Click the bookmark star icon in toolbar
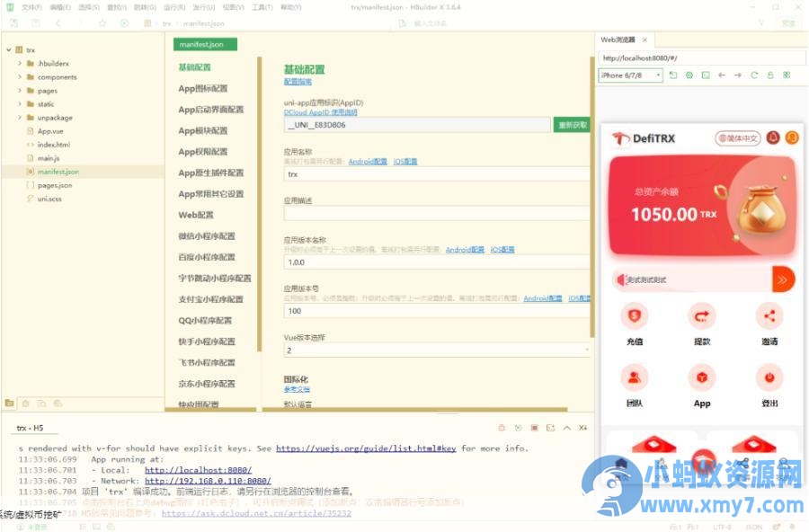Viewport: 809px width, 532px height. point(102,23)
